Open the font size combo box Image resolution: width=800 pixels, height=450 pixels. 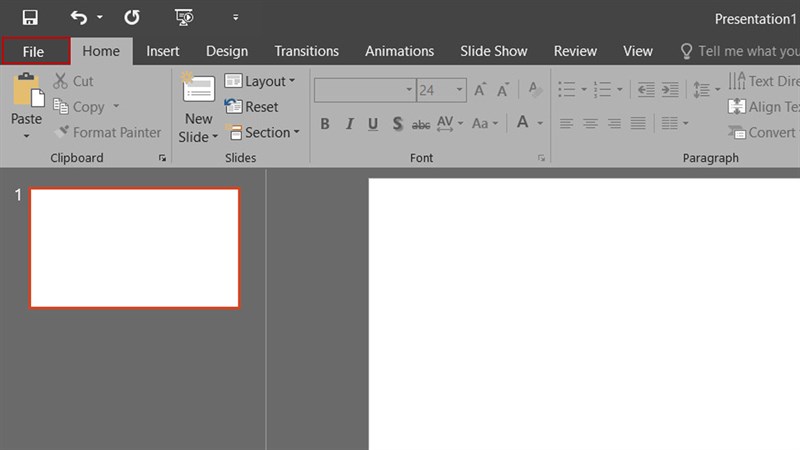[x=440, y=90]
